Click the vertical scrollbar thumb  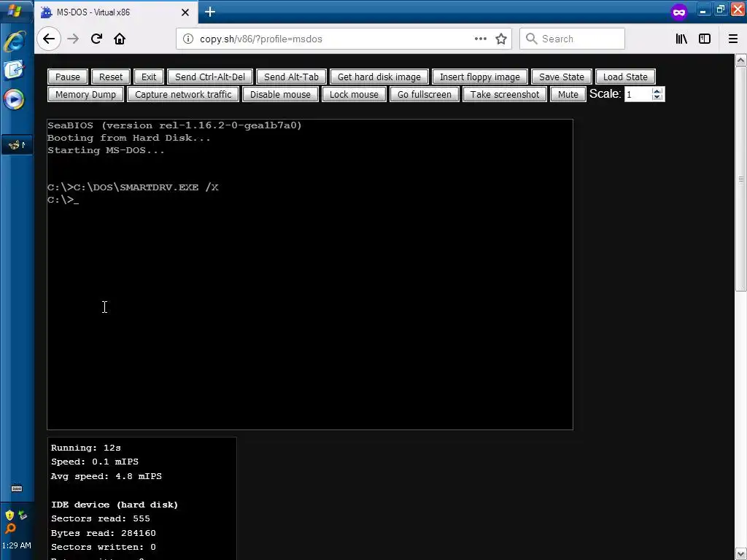pos(741,179)
